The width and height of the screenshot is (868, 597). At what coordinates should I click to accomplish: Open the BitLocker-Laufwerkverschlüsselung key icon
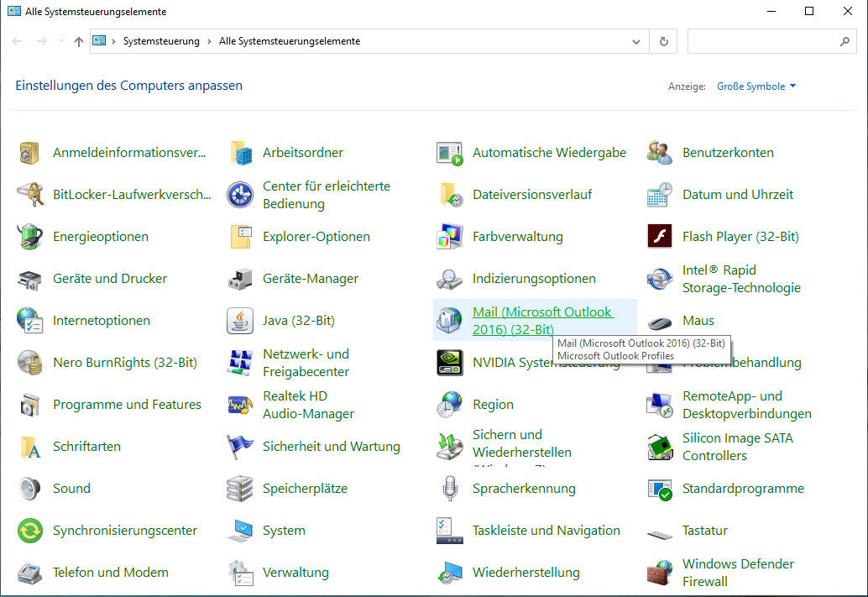tap(30, 195)
